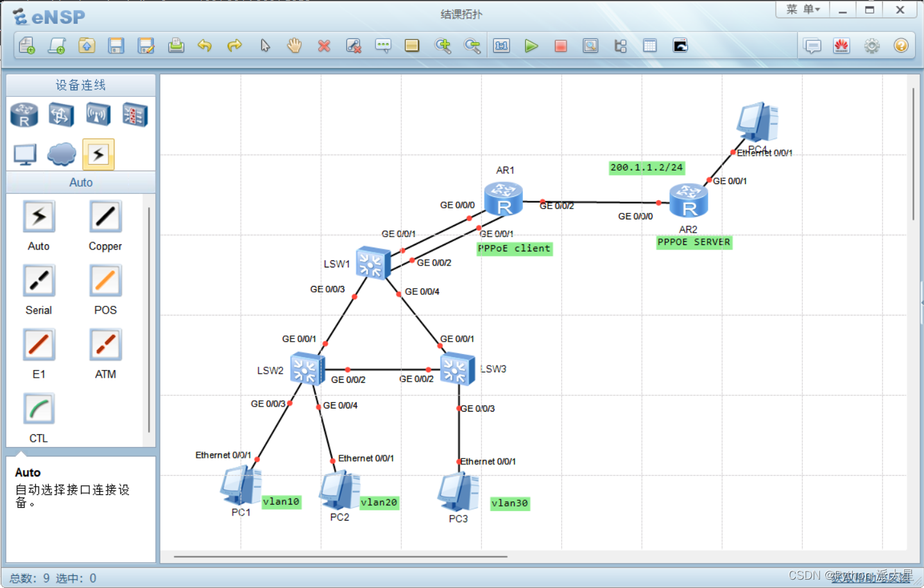Screen dimensions: 924x588
Task: Click the canvas vertical scrollbar
Action: [x=913, y=154]
